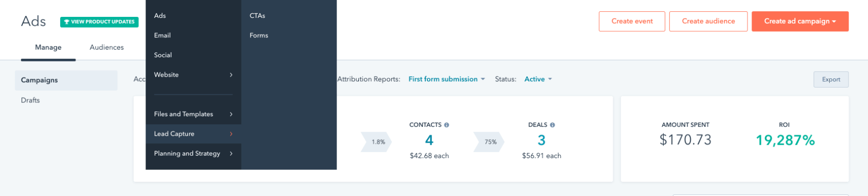Click the 19,287% ROI value
The height and width of the screenshot is (196, 868).
pos(785,140)
